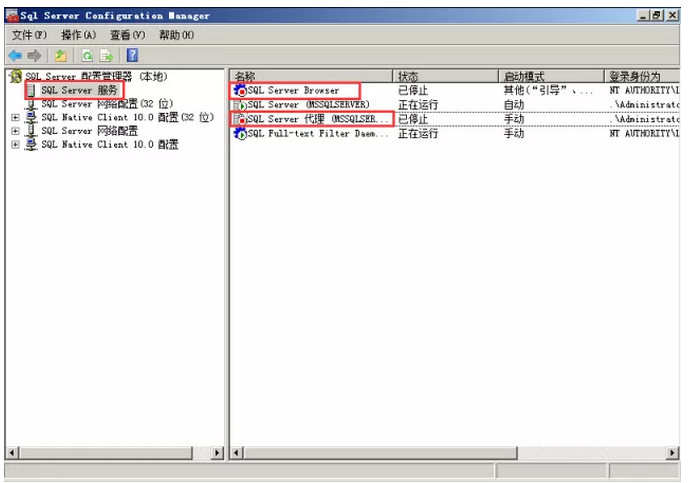
Task: Sort by the 状态 column header
Action: pos(445,76)
